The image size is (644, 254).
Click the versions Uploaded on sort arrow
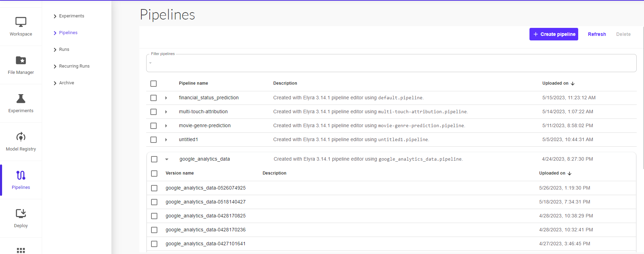570,174
